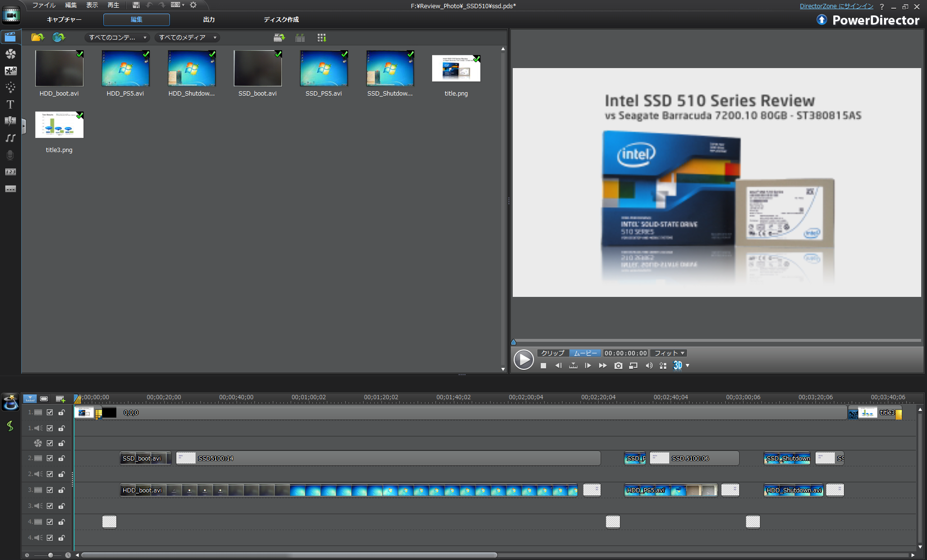Click the add tracks icon in timeline
This screenshot has height=560, width=927.
click(60, 399)
